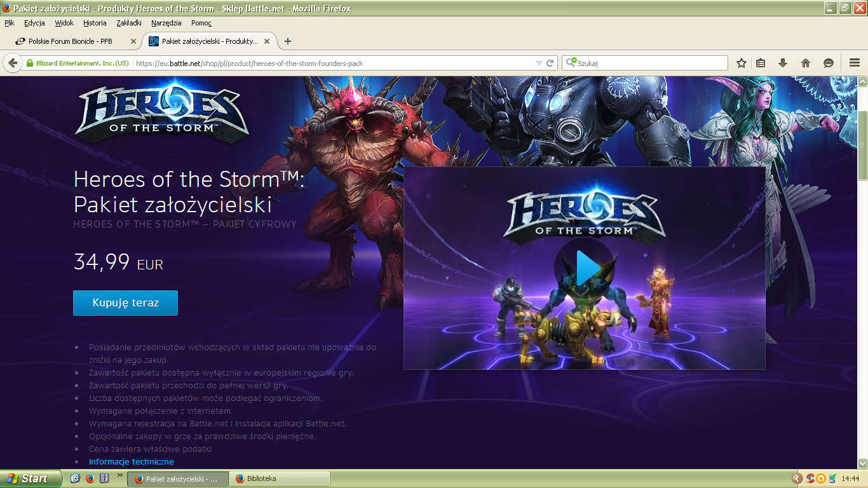The width and height of the screenshot is (868, 488).
Task: Click the search engine magnifier icon
Action: [x=571, y=63]
